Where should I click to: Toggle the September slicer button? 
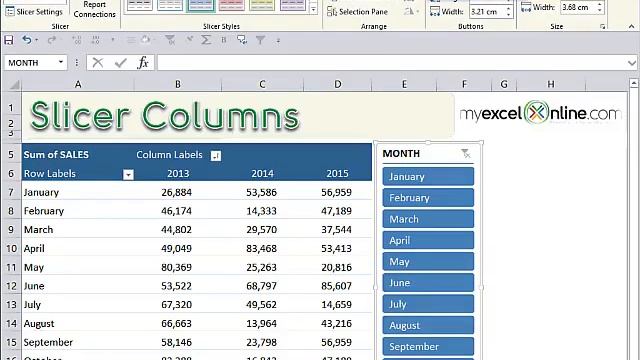coord(428,346)
